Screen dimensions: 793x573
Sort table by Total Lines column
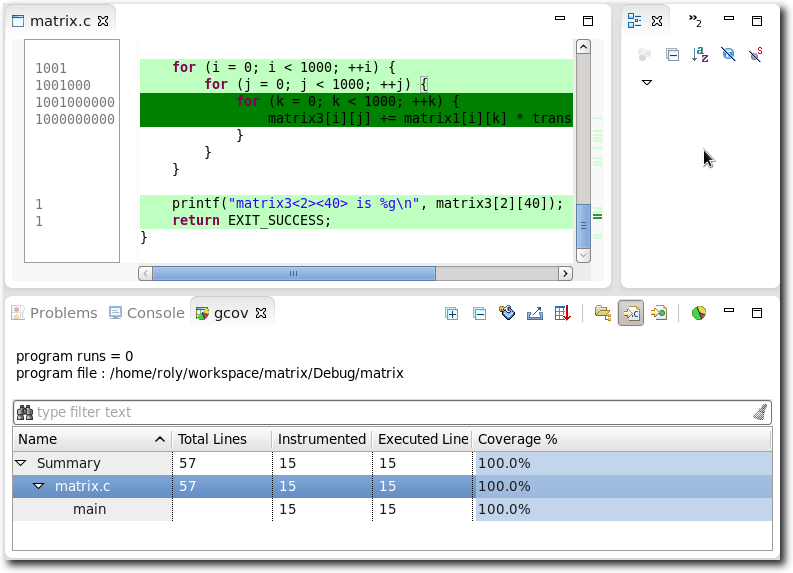(x=222, y=439)
